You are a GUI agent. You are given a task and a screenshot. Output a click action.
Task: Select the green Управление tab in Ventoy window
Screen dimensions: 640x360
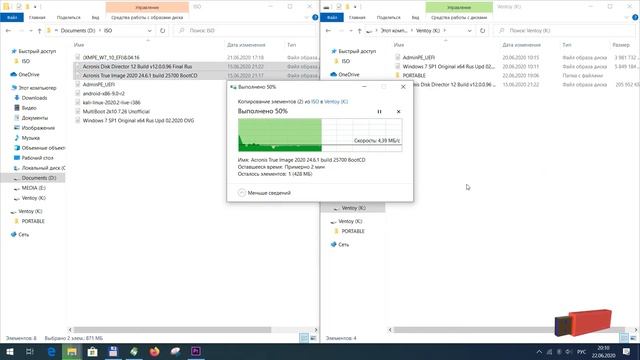pos(459,7)
